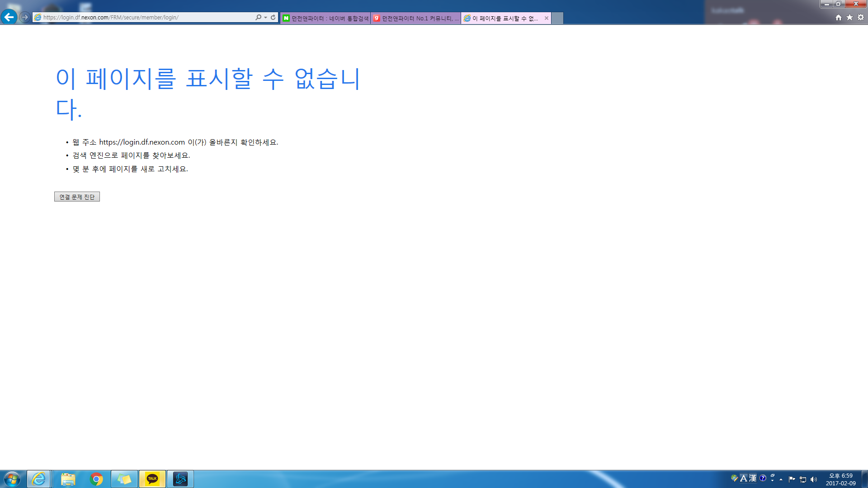Open the Tools gear icon

pos(861,17)
